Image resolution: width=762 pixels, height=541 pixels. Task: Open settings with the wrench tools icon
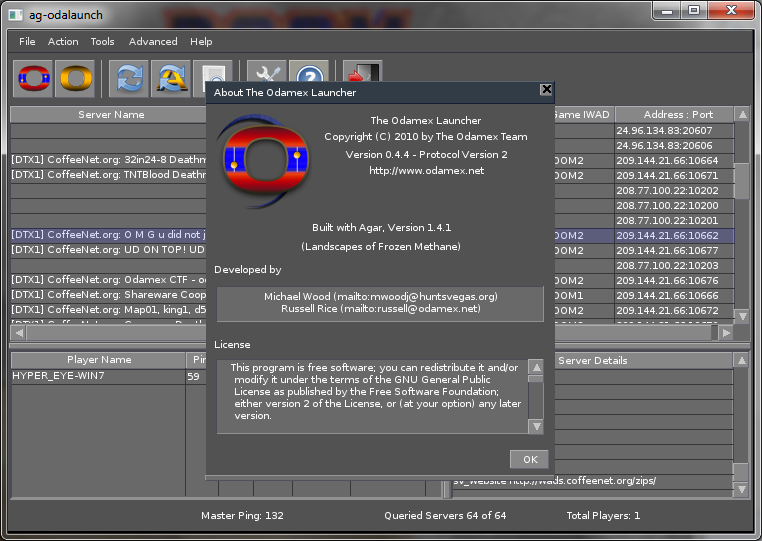(267, 78)
